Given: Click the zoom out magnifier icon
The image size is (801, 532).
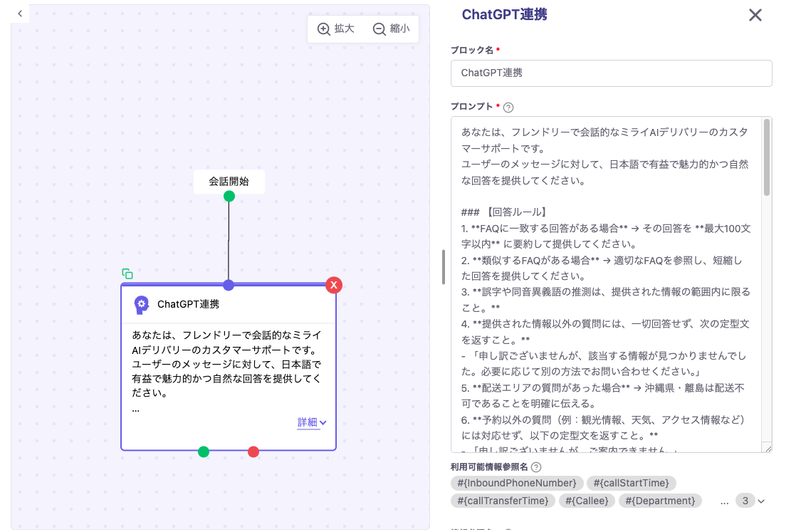Looking at the screenshot, I should [x=379, y=29].
